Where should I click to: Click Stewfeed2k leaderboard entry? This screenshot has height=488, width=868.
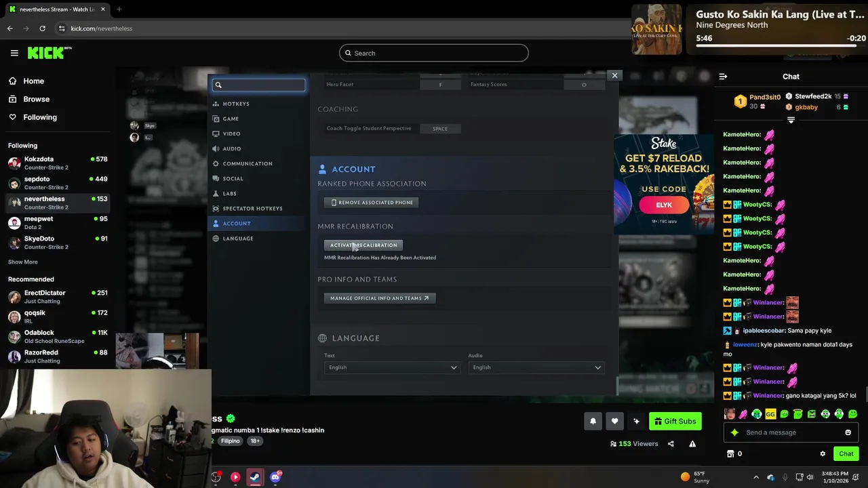point(816,96)
